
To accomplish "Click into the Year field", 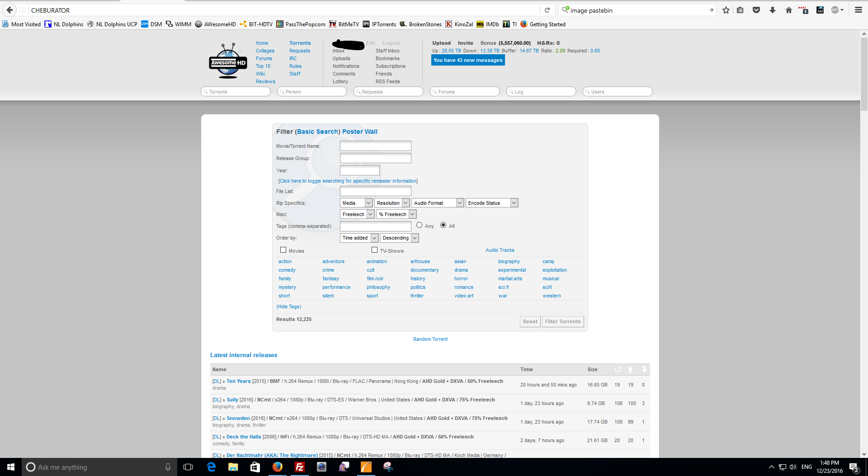I will click(x=359, y=170).
